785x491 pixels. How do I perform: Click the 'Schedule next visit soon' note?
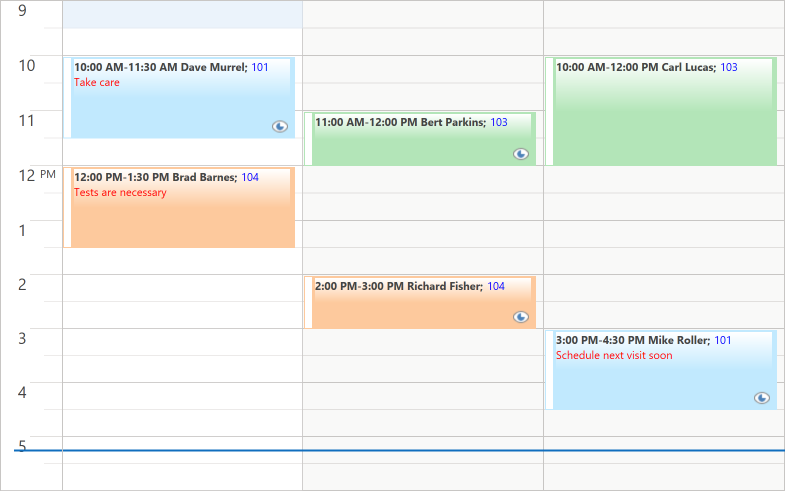pyautogui.click(x=614, y=355)
